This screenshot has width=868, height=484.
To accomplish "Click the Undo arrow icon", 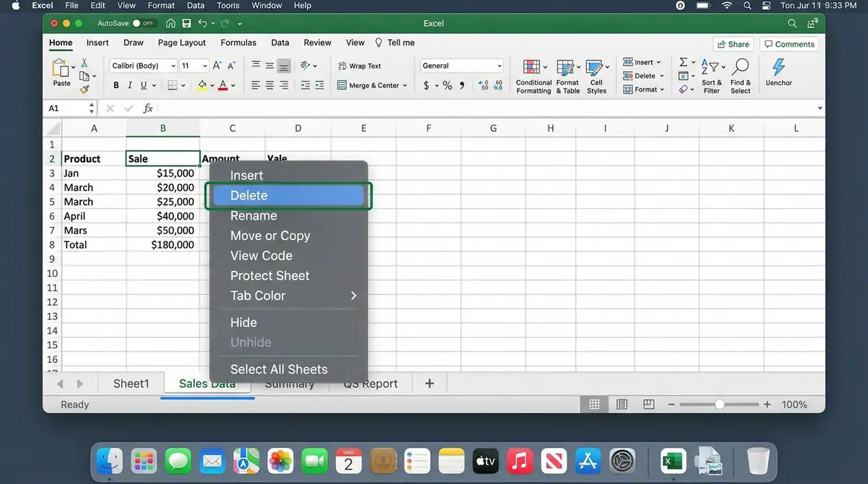I will pyautogui.click(x=203, y=24).
